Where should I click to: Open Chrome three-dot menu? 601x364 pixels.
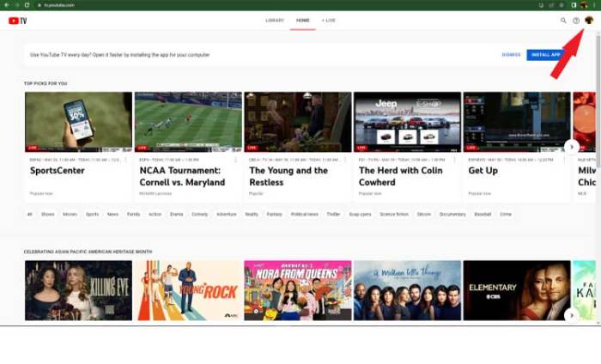[594, 5]
